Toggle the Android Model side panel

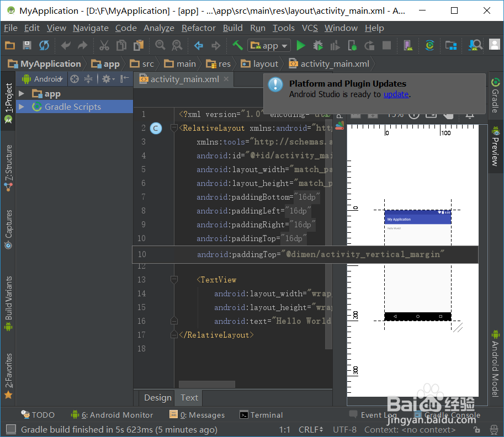pos(495,364)
